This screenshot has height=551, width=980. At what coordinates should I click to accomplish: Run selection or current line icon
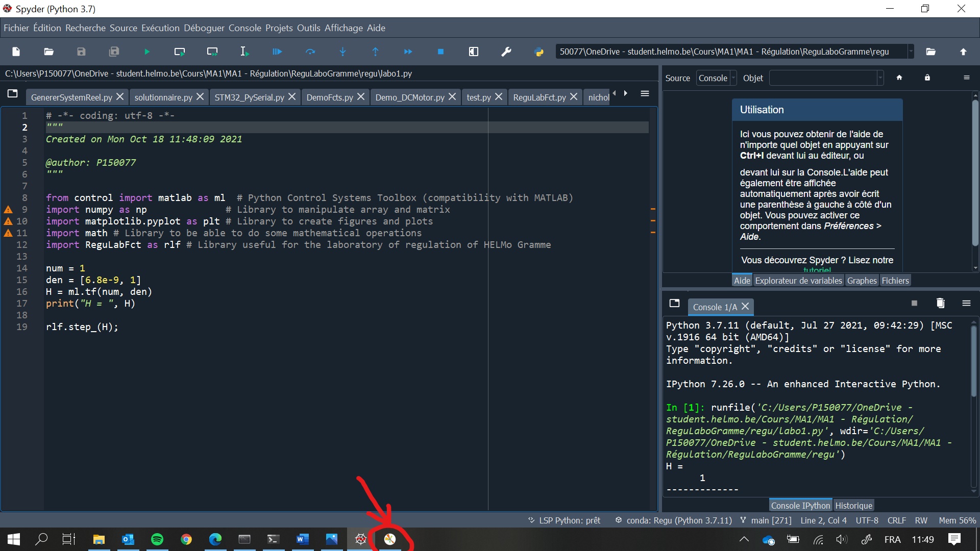point(244,52)
